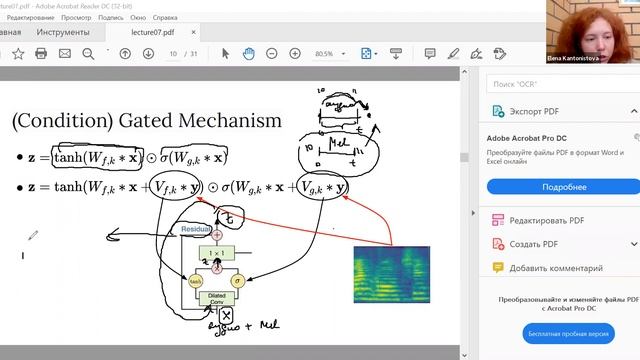
Task: Click the page number field showing 10
Action: pos(173,53)
